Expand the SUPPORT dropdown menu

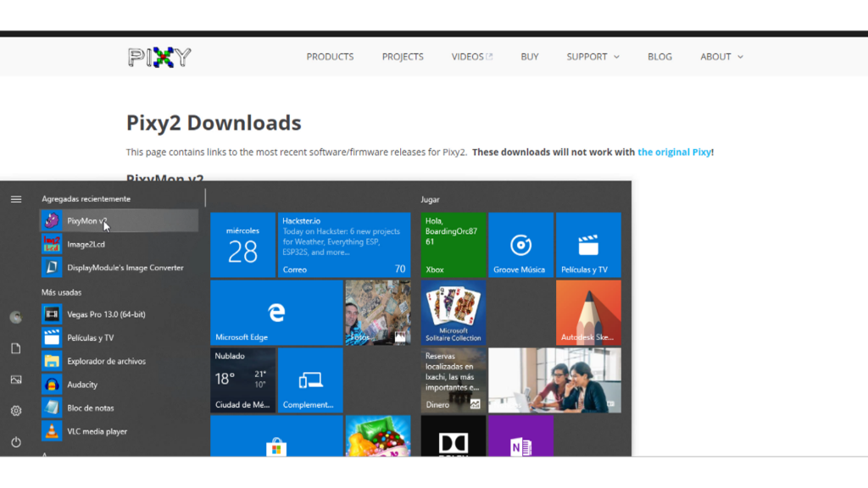click(593, 57)
